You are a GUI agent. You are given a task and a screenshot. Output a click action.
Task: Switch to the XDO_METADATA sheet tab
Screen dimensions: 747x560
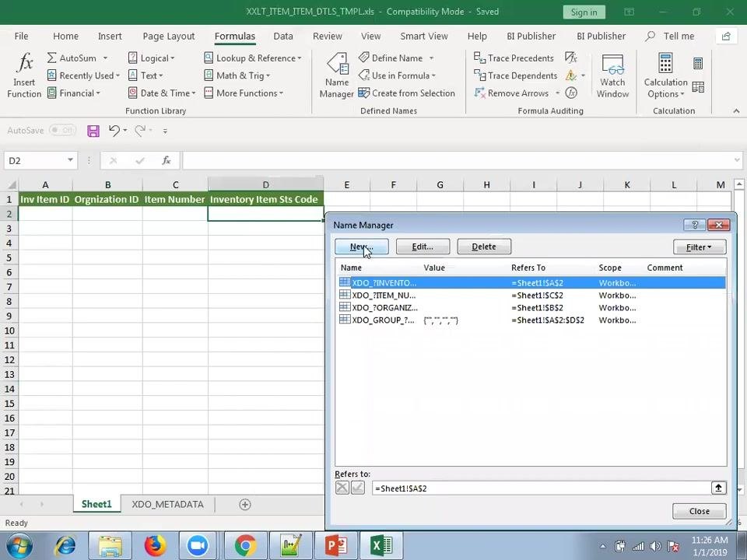[168, 504]
